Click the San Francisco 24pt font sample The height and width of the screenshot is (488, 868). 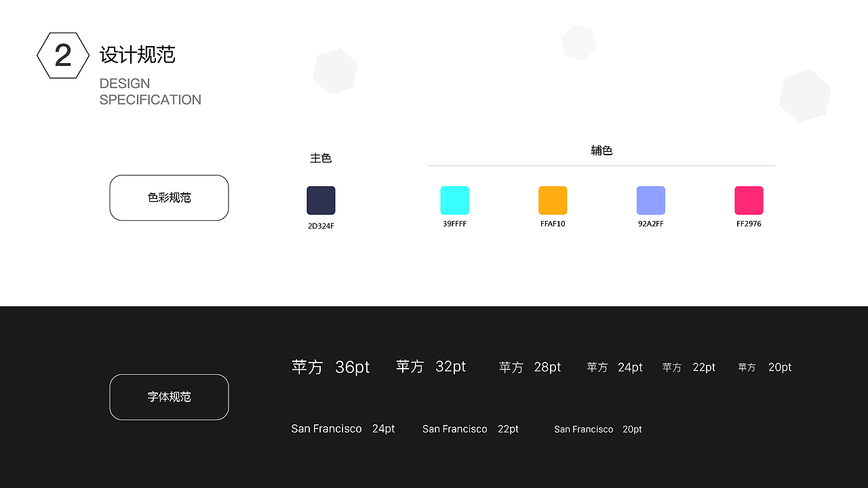point(342,428)
